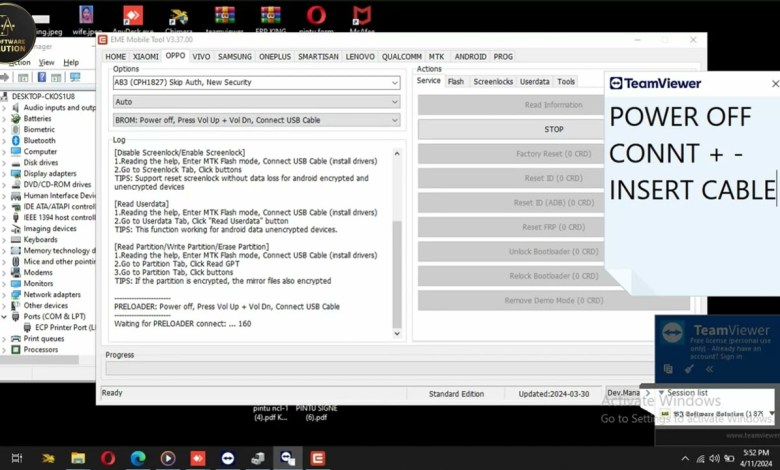Open the McAfee desktop shortcut
The width and height of the screenshot is (780, 470).
click(362, 19)
